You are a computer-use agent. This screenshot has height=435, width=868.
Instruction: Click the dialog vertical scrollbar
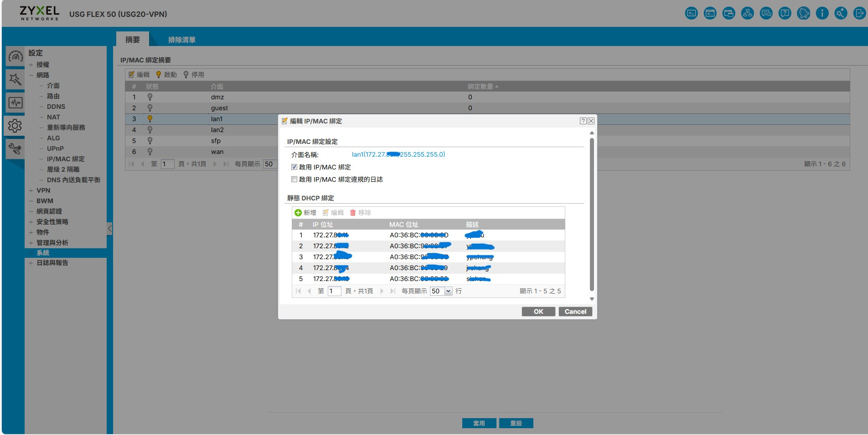592,214
